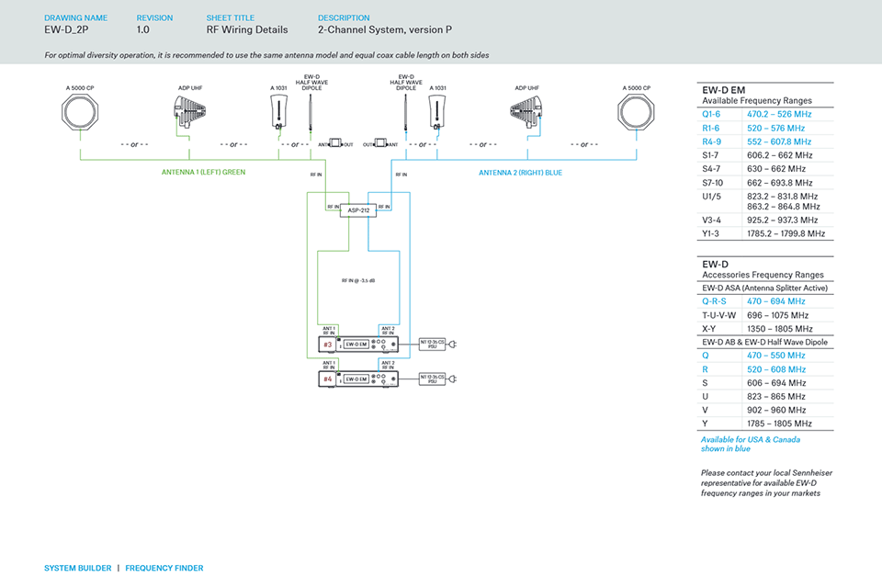Image resolution: width=882 pixels, height=588 pixels.
Task: Click the R4-9 range row
Action: tap(765, 141)
